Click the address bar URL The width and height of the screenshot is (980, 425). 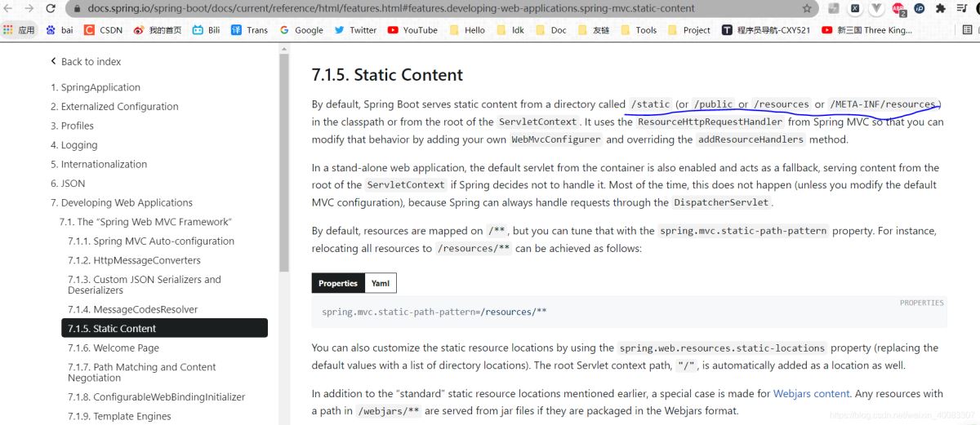390,8
